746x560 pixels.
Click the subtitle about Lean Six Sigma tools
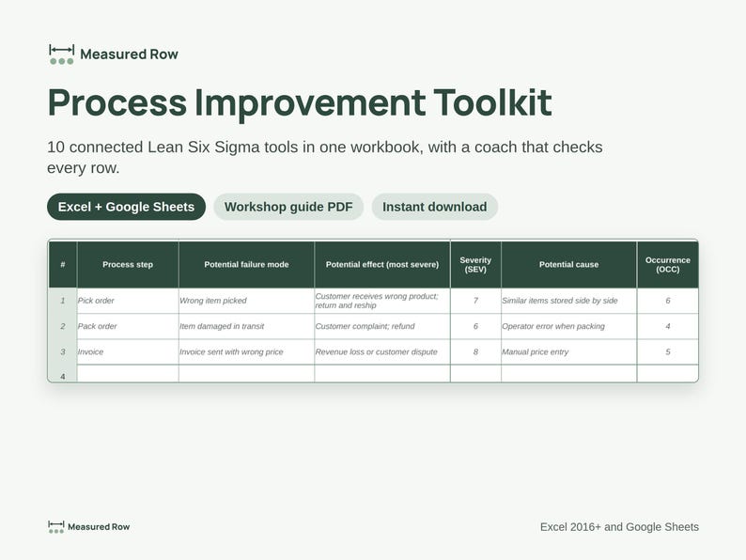coord(324,157)
